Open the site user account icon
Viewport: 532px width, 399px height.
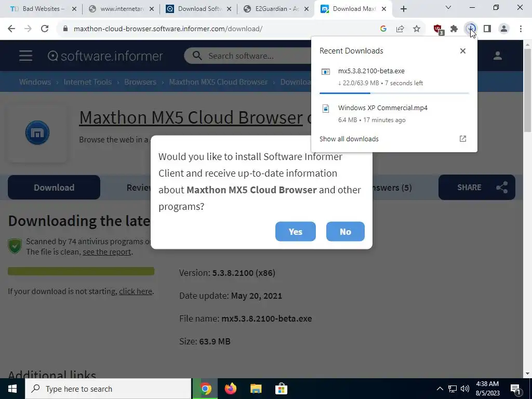tap(497, 56)
